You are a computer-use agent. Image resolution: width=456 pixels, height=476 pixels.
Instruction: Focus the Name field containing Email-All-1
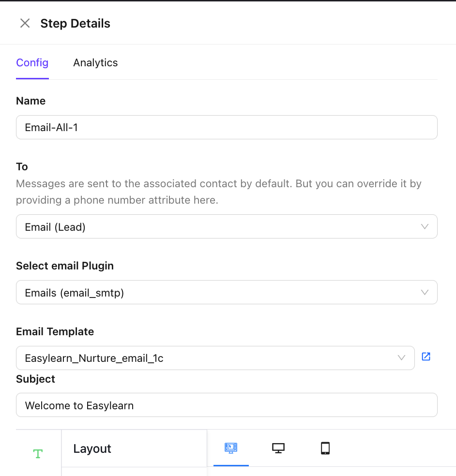227,127
